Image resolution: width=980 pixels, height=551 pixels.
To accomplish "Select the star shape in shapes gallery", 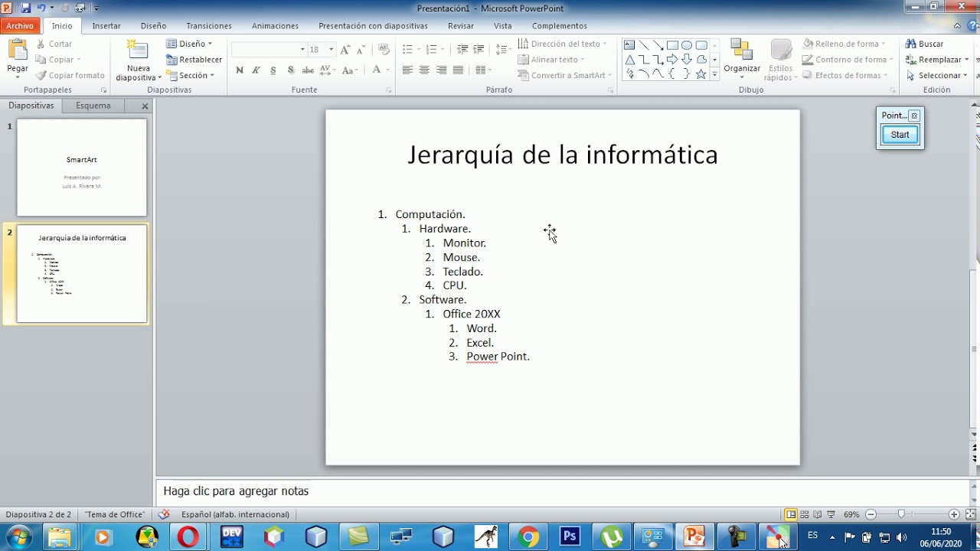I will (701, 74).
